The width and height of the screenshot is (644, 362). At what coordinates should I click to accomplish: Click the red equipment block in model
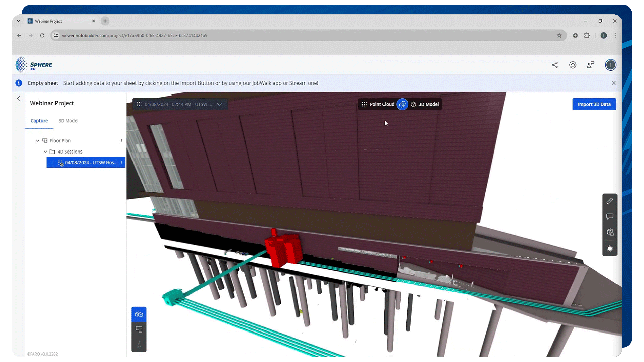(x=283, y=249)
